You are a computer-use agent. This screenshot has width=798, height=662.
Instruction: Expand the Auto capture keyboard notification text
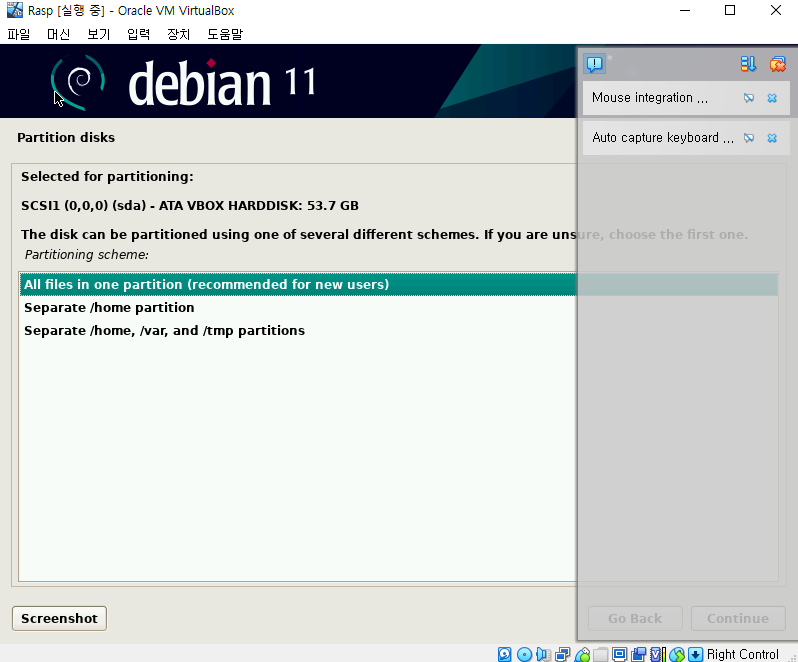coord(663,138)
